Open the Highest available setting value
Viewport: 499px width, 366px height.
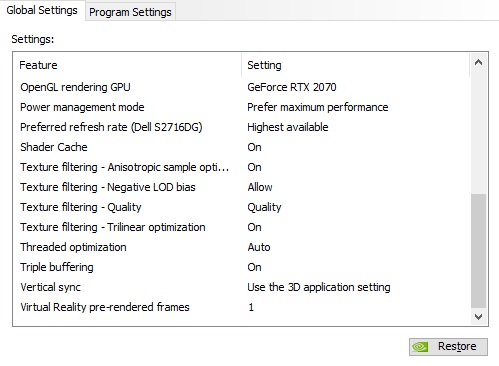pyautogui.click(x=288, y=127)
